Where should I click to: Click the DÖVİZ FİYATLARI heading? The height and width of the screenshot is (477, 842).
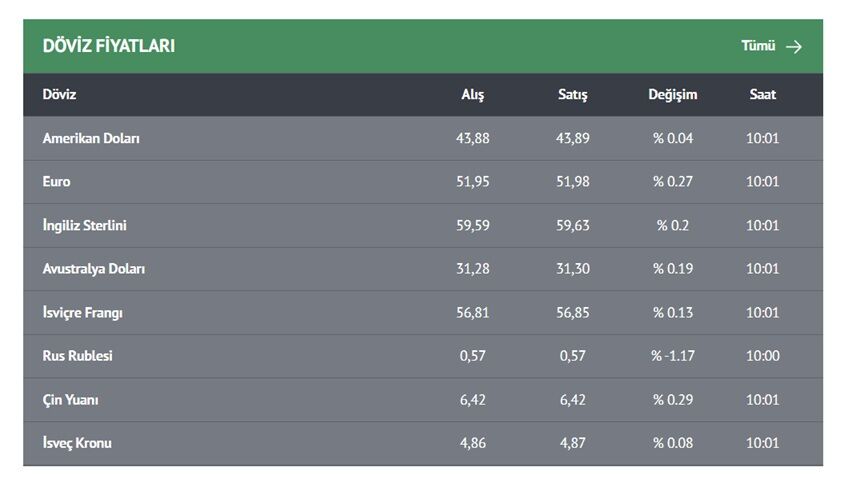[x=109, y=46]
